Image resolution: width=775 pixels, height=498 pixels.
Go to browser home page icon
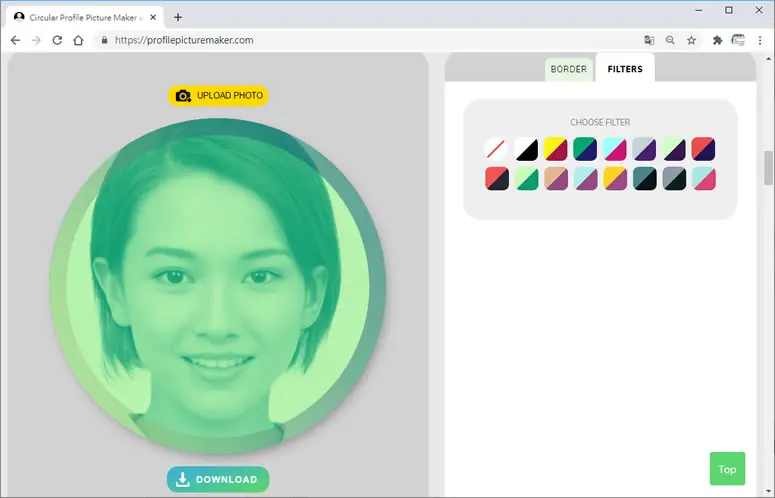pos(78,41)
